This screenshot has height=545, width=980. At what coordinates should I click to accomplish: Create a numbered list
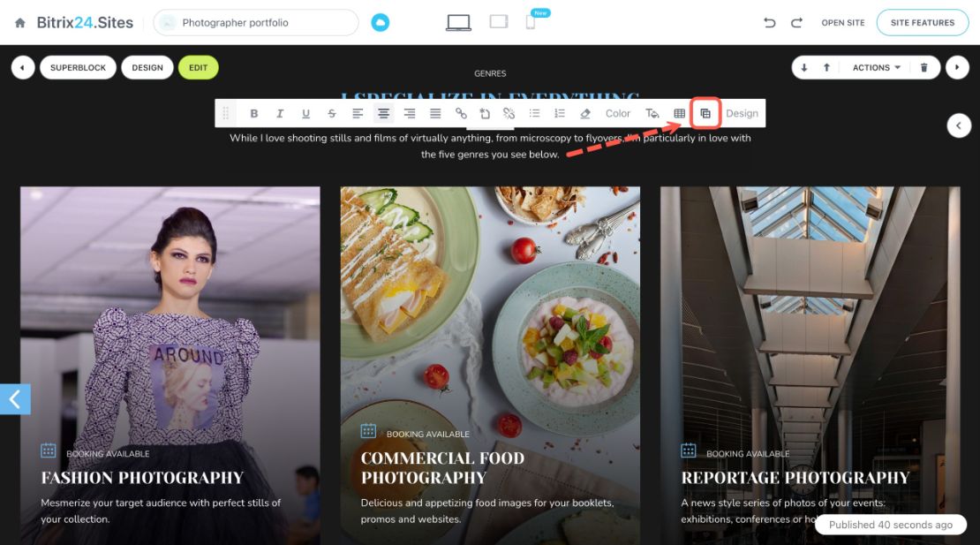click(560, 113)
